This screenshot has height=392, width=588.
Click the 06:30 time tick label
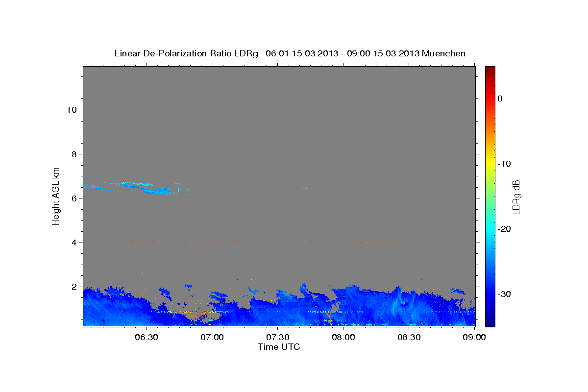pyautogui.click(x=147, y=337)
